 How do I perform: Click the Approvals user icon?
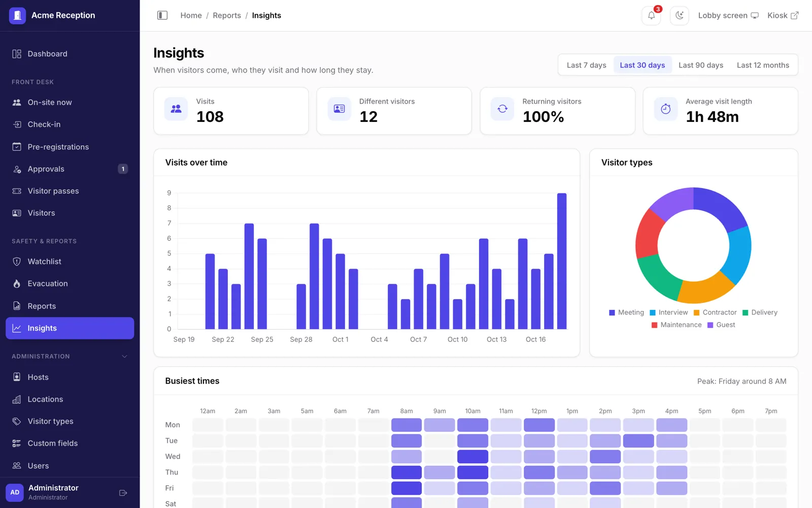coord(17,169)
